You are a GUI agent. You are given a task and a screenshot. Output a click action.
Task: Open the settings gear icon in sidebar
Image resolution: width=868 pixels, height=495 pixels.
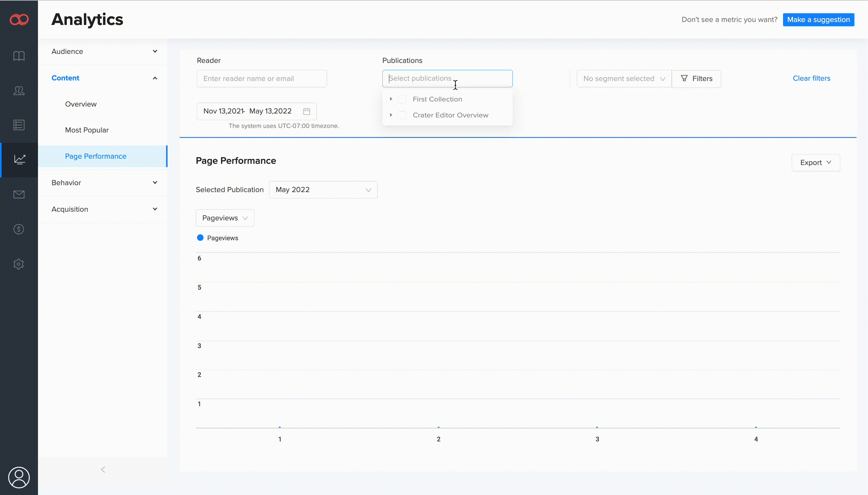tap(19, 264)
